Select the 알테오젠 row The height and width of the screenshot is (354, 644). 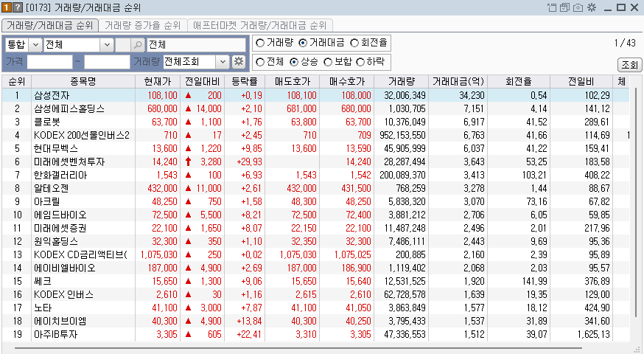coord(315,188)
